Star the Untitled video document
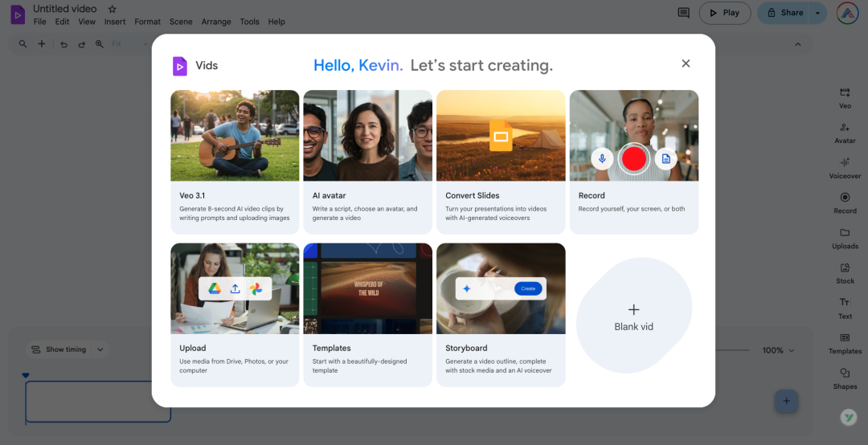868x445 pixels. (x=113, y=9)
